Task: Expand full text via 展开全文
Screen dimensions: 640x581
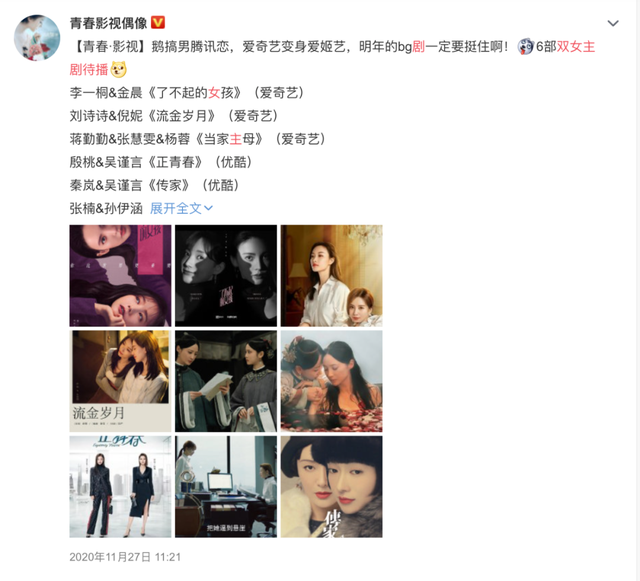Action: (181, 208)
